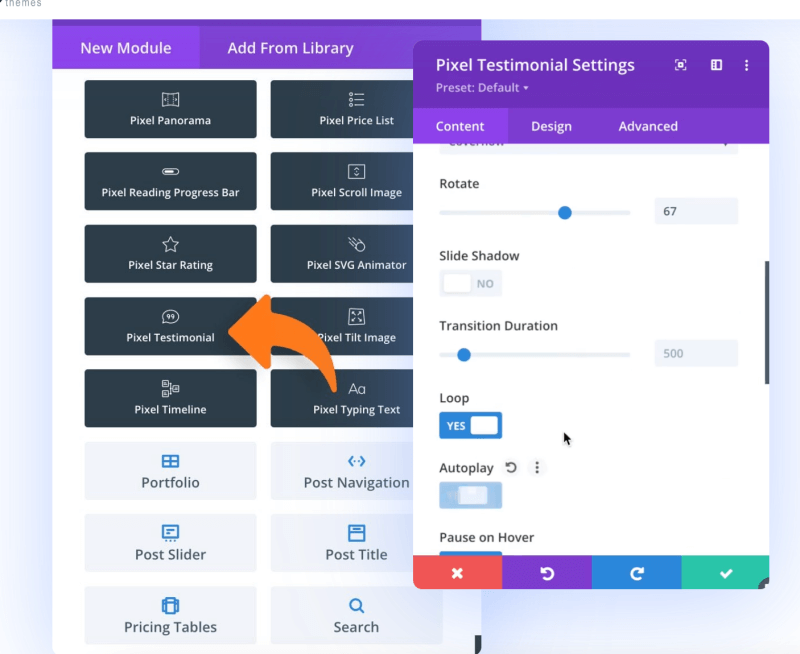
Task: Switch to New Module tab
Action: pyautogui.click(x=126, y=48)
